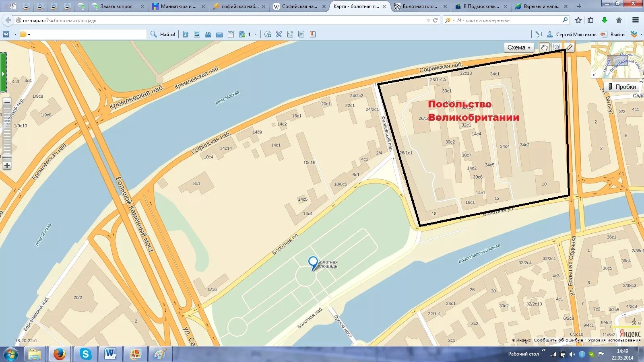This screenshot has width=644, height=362.
Task: Click the Выйти logout button
Action: click(613, 34)
